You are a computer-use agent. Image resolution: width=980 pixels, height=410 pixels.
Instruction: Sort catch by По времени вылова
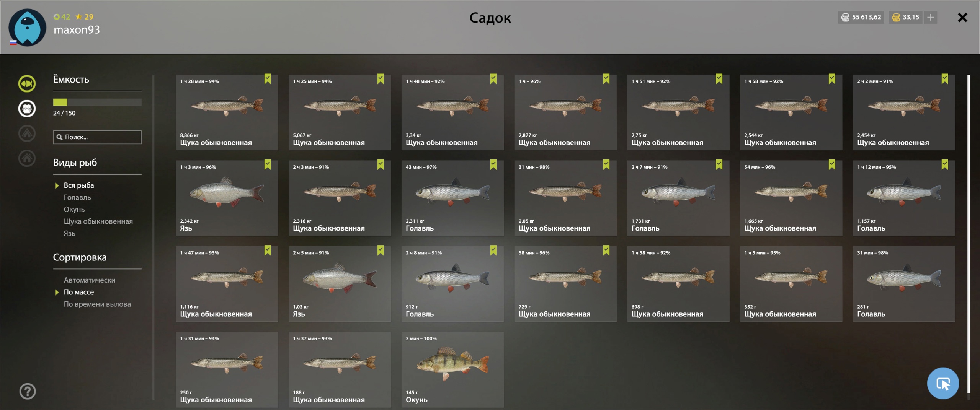(97, 304)
